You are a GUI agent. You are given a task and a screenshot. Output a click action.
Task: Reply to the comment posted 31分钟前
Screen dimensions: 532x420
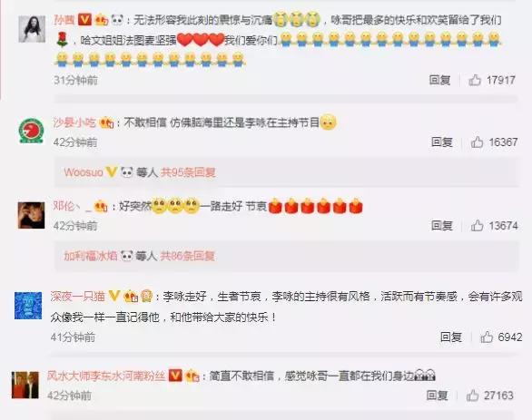[x=439, y=81]
